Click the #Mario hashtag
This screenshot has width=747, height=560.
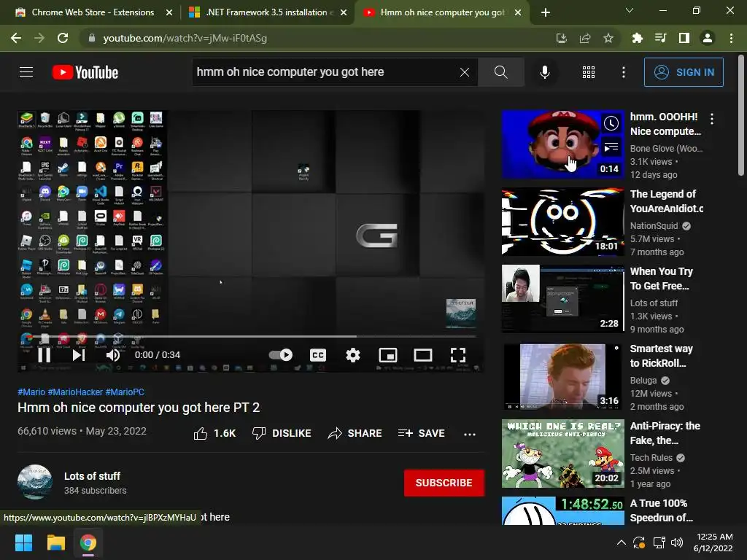coord(31,392)
